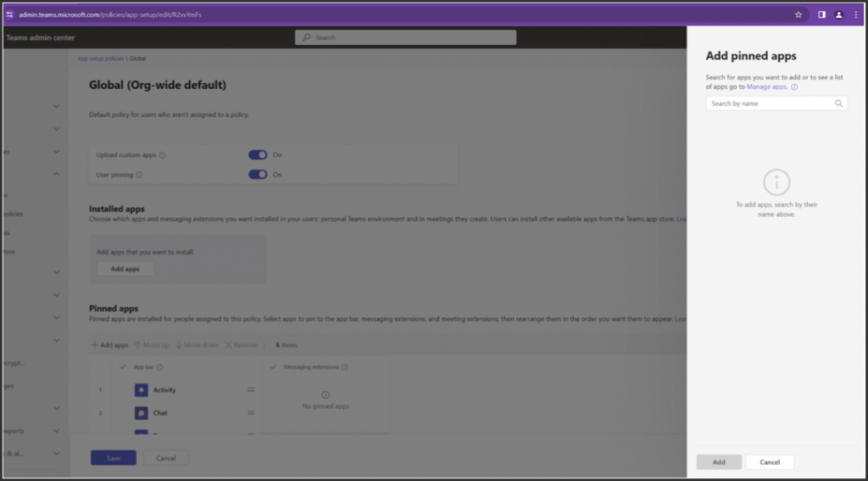Image resolution: width=868 pixels, height=481 pixels.
Task: Check the App bar column checkmark
Action: (123, 366)
